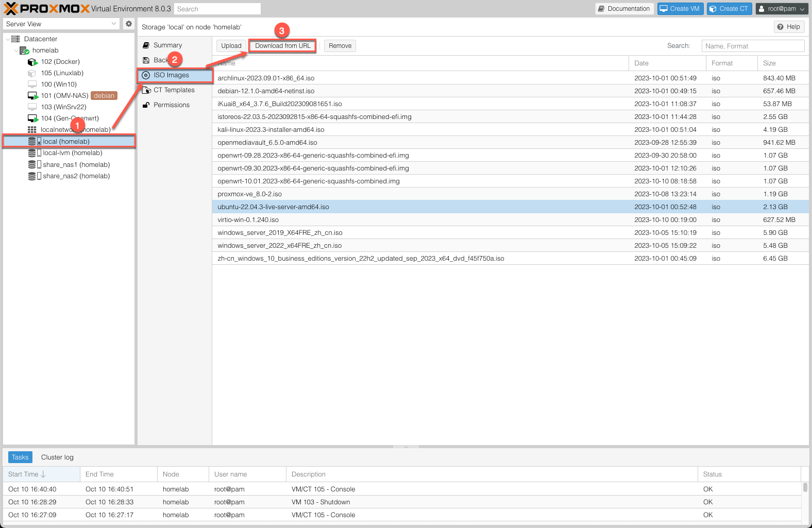Open the root@pam user menu arrow
This screenshot has height=528, width=812.
pyautogui.click(x=802, y=9)
